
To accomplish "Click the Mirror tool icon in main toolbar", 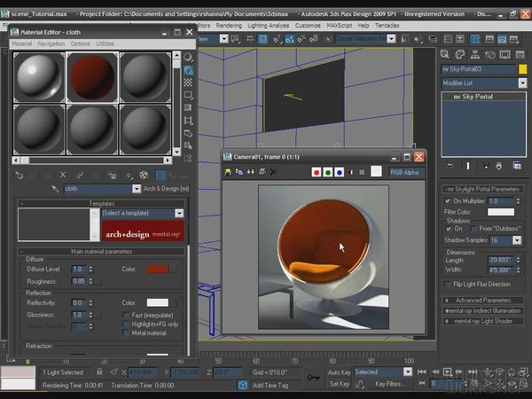I will click(x=404, y=39).
